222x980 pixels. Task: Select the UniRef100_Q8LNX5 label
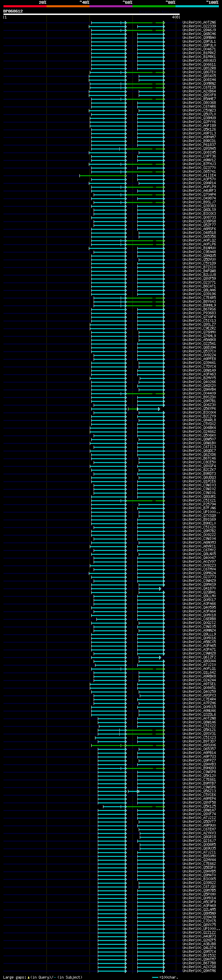click(199, 554)
